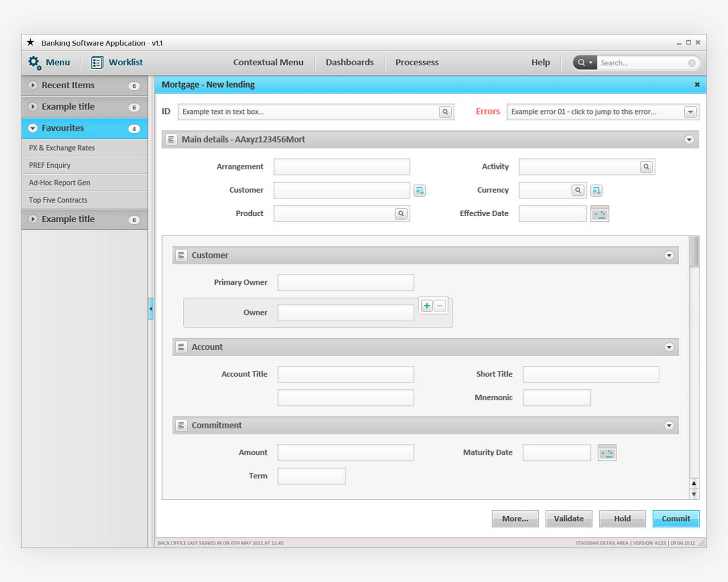Click the More... button

click(x=515, y=519)
